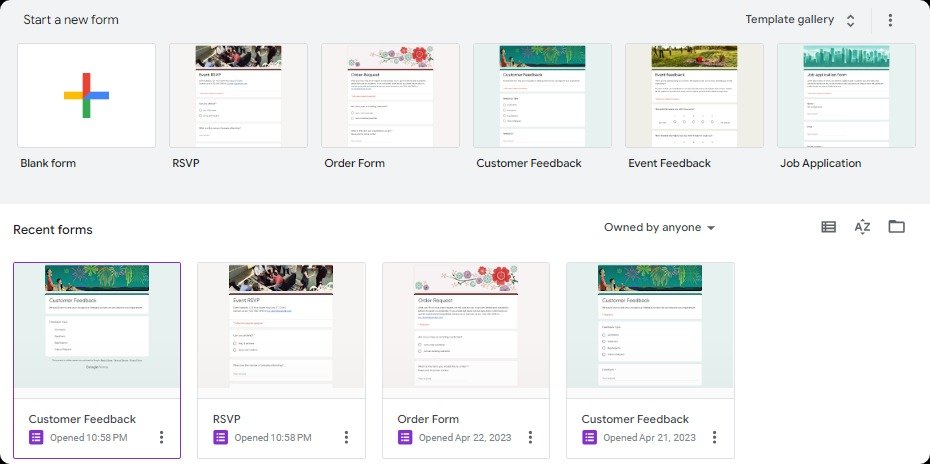Viewport: 930px width, 464px height.
Task: Open more options for recent RSVP form
Action: [346, 438]
